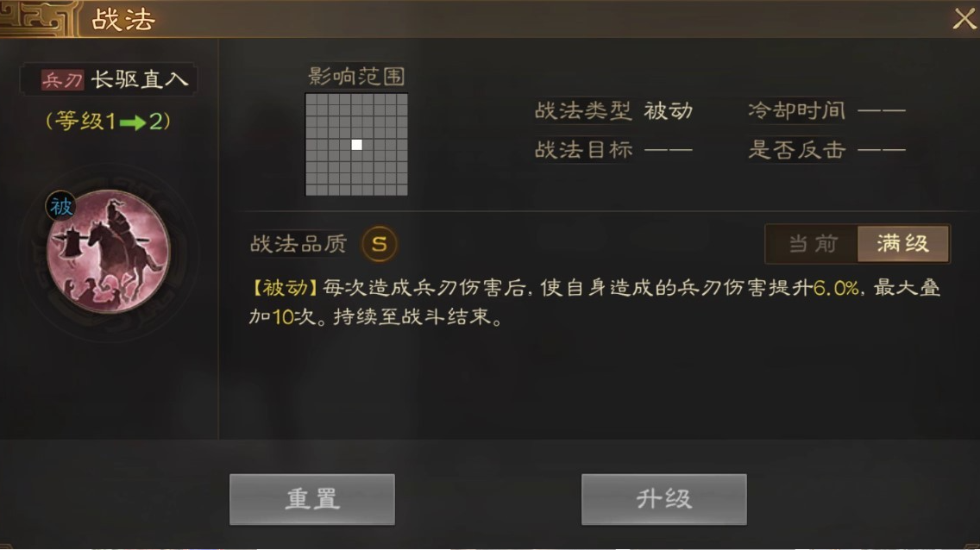Click the 战法目标 target field
This screenshot has height=550, width=980.
click(x=613, y=150)
